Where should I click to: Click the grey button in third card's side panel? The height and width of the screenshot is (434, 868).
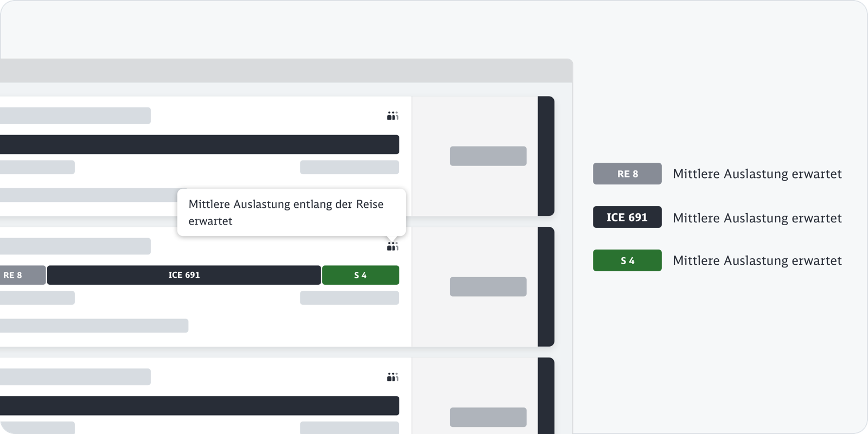point(488,417)
